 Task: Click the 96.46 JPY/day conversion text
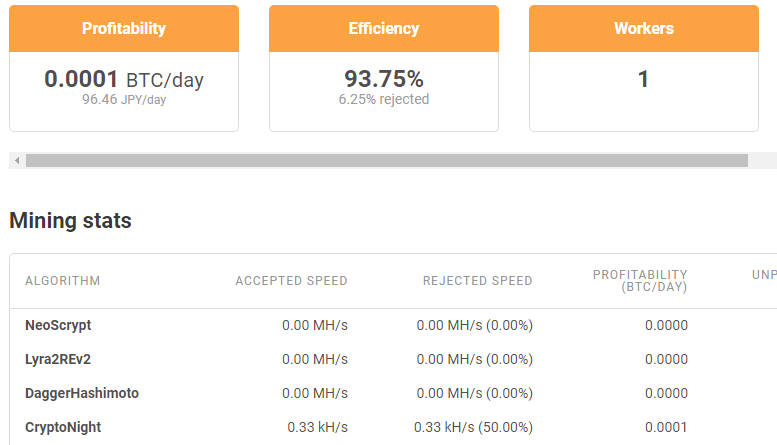click(124, 100)
